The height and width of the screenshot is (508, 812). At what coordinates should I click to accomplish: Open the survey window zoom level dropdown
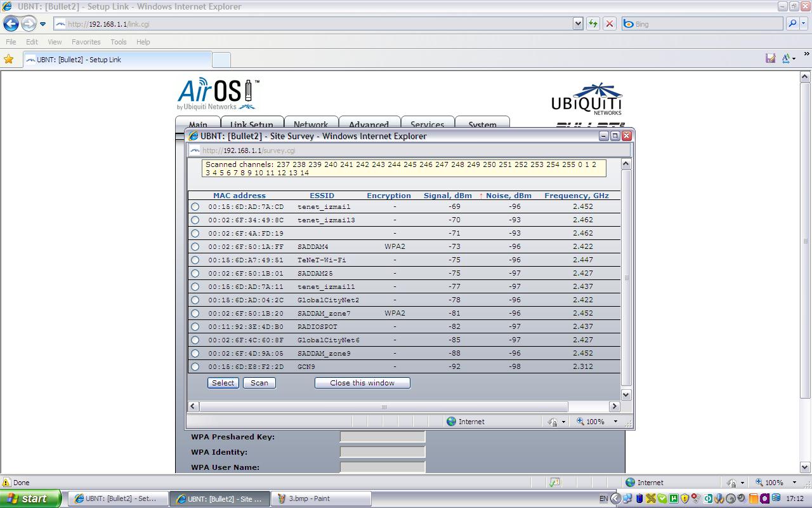[615, 422]
